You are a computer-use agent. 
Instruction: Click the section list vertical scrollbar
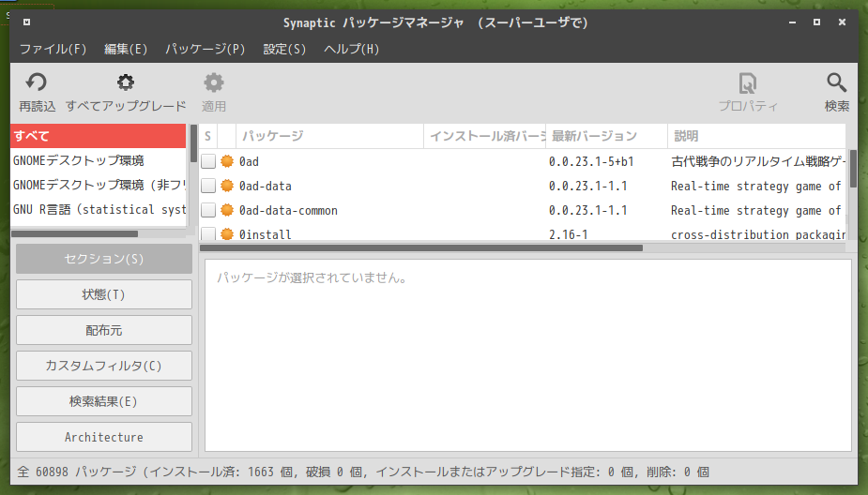pyautogui.click(x=193, y=143)
